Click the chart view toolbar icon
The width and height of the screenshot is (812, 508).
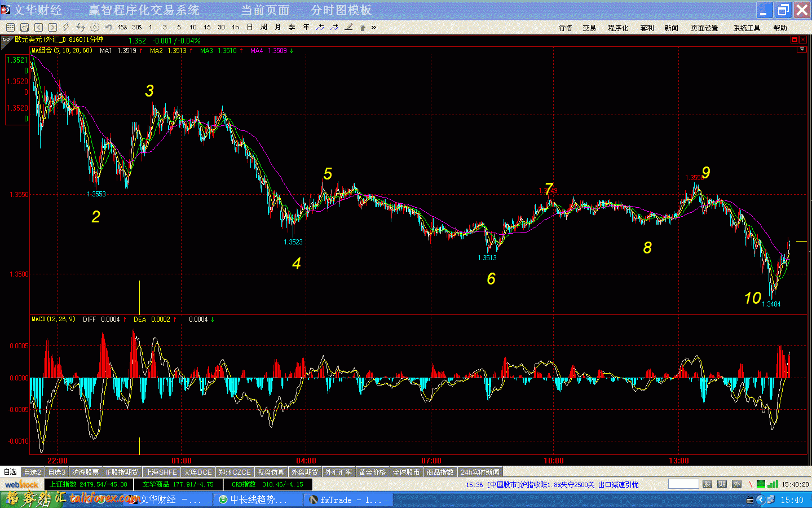24,27
